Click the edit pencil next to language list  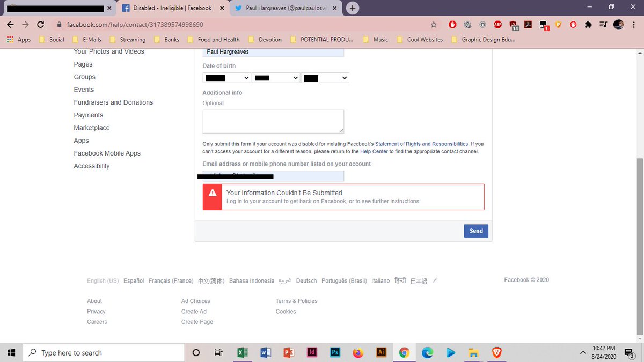pos(435,280)
